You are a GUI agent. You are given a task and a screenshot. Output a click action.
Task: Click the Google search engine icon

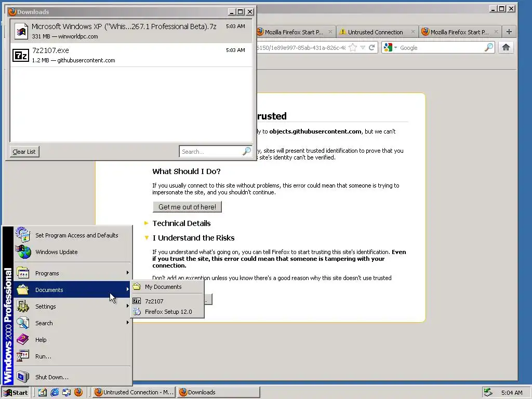tap(388, 47)
